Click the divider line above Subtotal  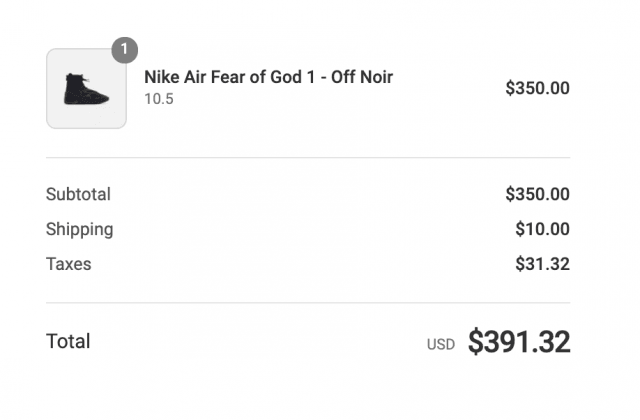tap(308, 157)
